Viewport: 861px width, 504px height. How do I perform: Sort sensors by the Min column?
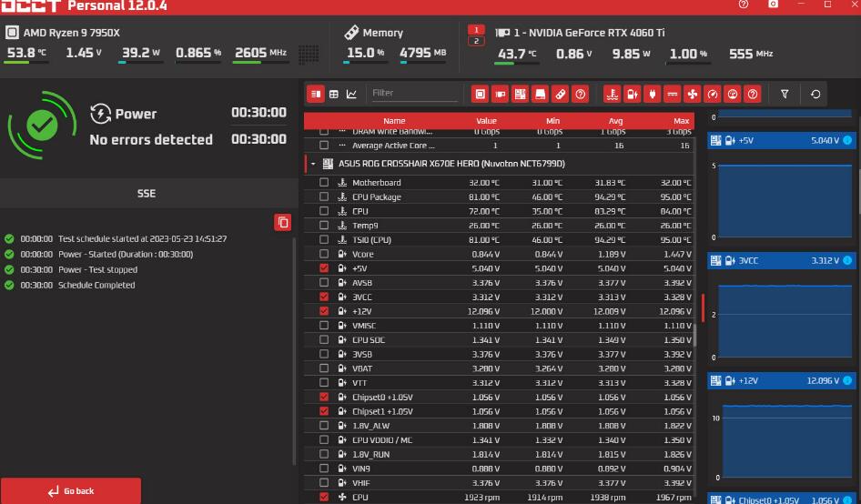click(553, 121)
